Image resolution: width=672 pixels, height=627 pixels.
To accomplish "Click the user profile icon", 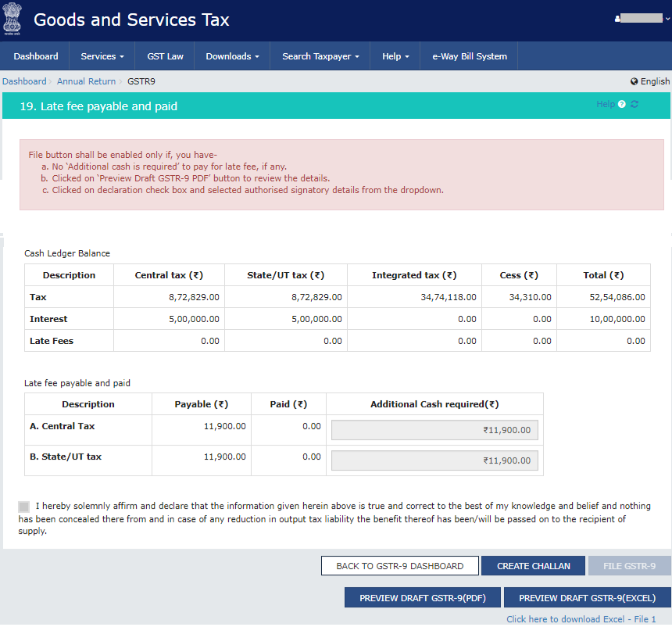I will pyautogui.click(x=619, y=18).
